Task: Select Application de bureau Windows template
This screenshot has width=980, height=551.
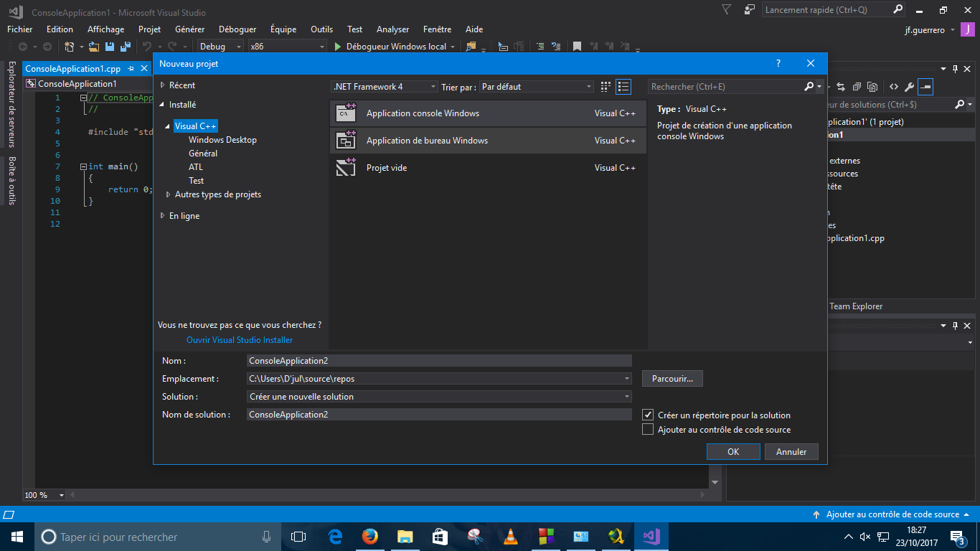Action: point(488,141)
